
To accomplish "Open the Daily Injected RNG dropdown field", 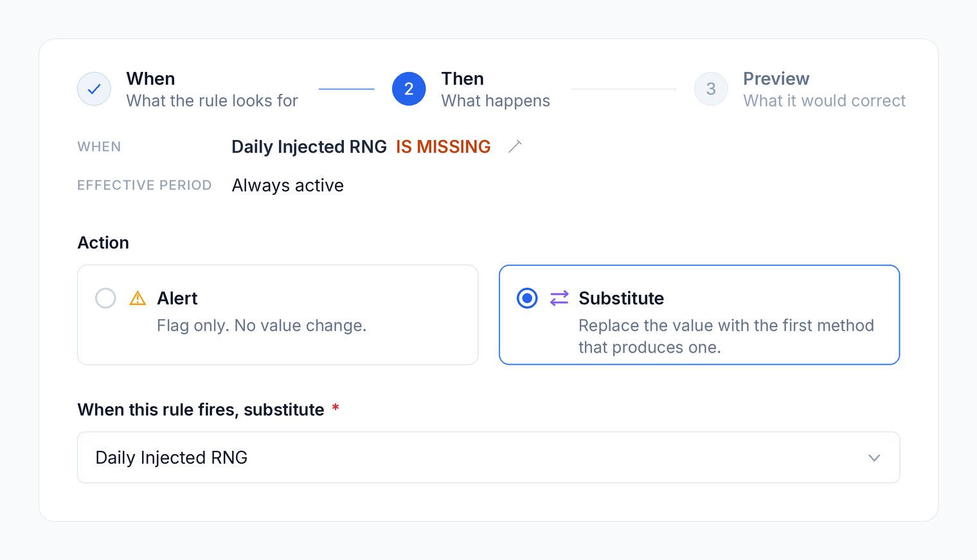I will 488,457.
